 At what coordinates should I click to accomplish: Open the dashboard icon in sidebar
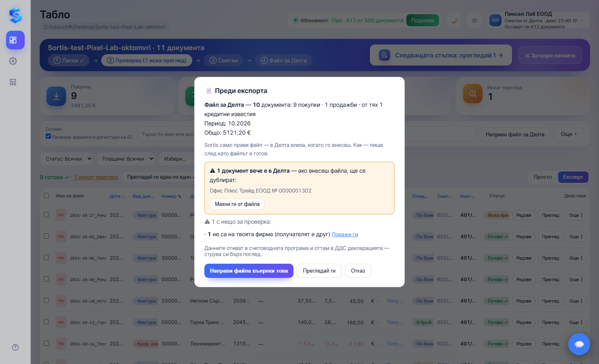15,40
